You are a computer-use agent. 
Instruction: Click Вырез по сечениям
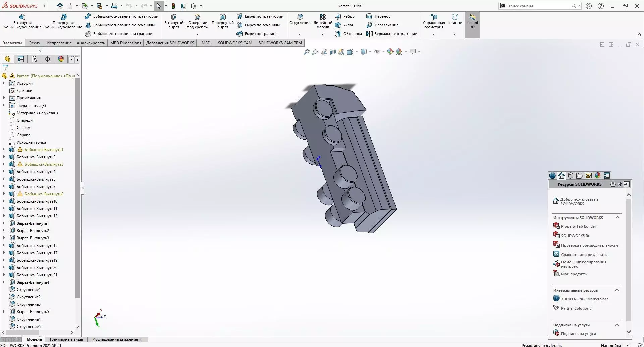pyautogui.click(x=258, y=25)
